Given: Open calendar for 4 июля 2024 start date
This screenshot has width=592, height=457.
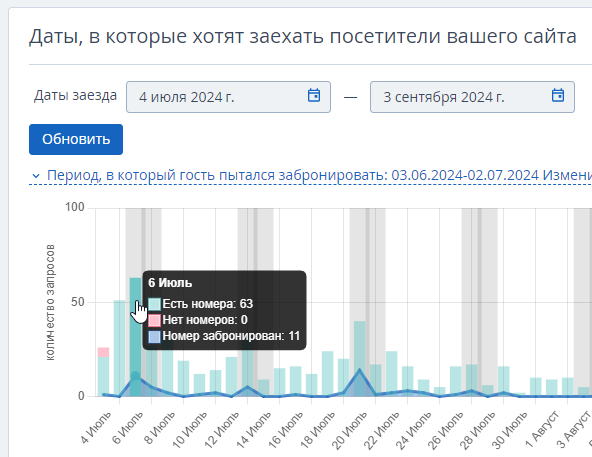Looking at the screenshot, I should coord(314,95).
